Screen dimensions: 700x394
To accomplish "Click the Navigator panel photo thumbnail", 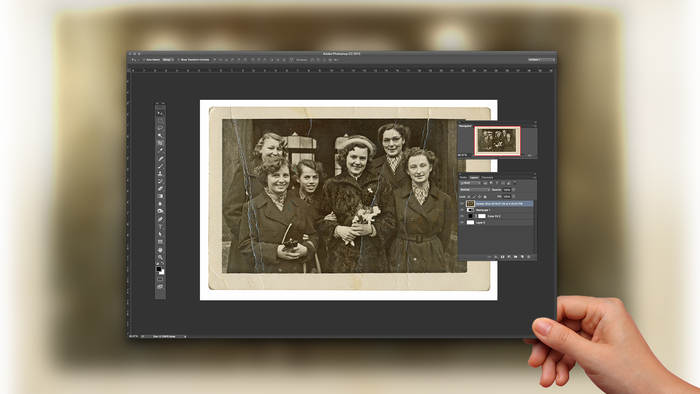I will point(497,141).
